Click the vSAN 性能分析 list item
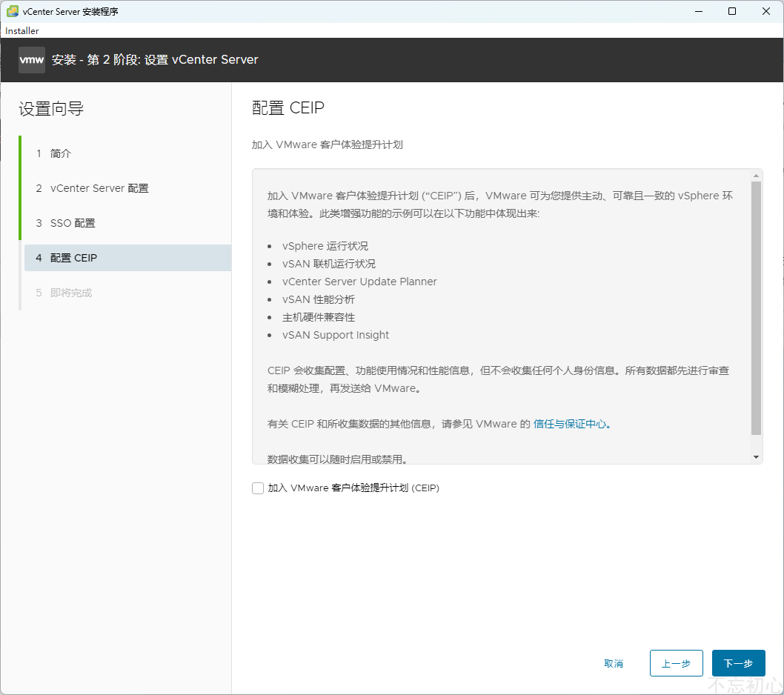The image size is (784, 695). [318, 299]
